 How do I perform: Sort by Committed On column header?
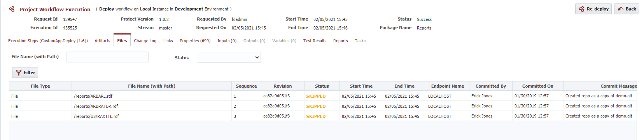click(538, 86)
